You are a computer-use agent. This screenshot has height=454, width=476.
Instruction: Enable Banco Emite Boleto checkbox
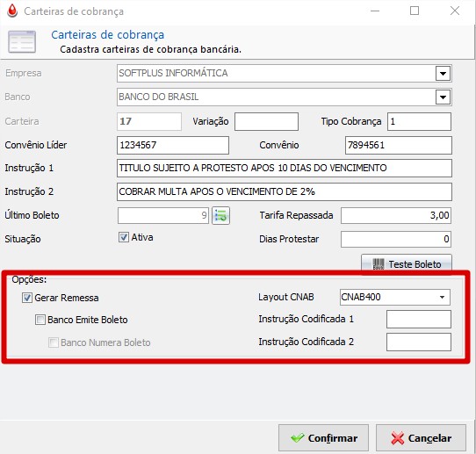[40, 320]
